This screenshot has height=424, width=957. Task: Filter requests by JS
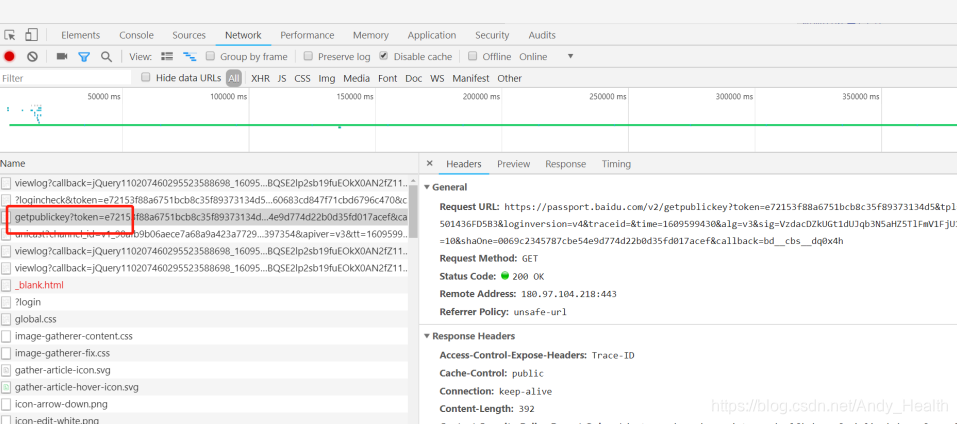click(281, 78)
